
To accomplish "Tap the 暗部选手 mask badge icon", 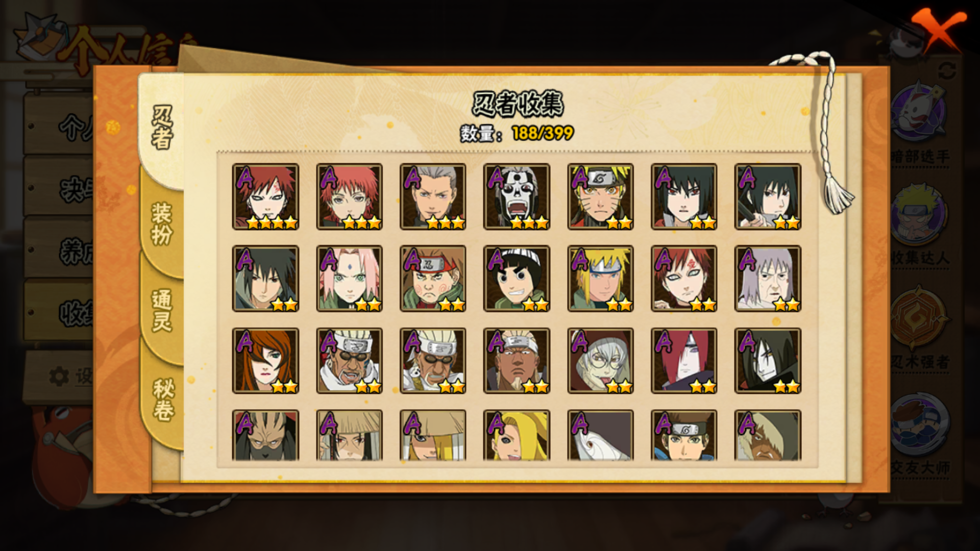I will coord(919,113).
